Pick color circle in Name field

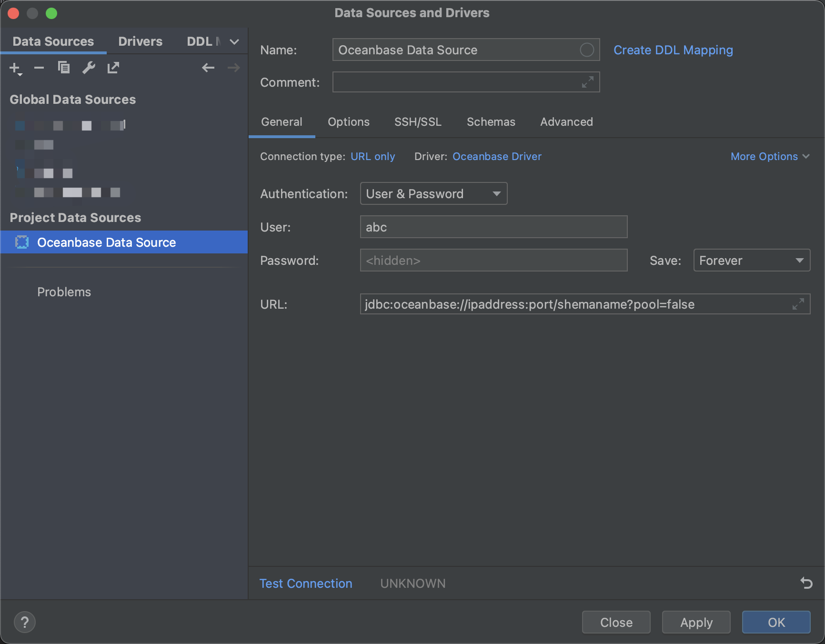(x=587, y=50)
